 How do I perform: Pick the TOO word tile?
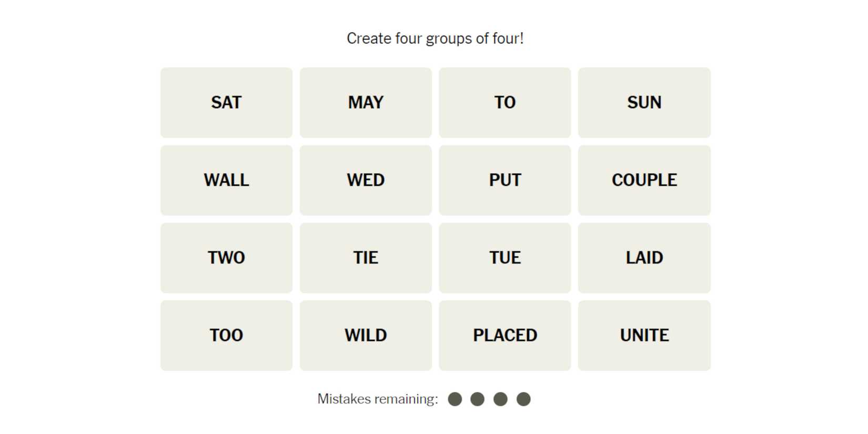point(226,335)
